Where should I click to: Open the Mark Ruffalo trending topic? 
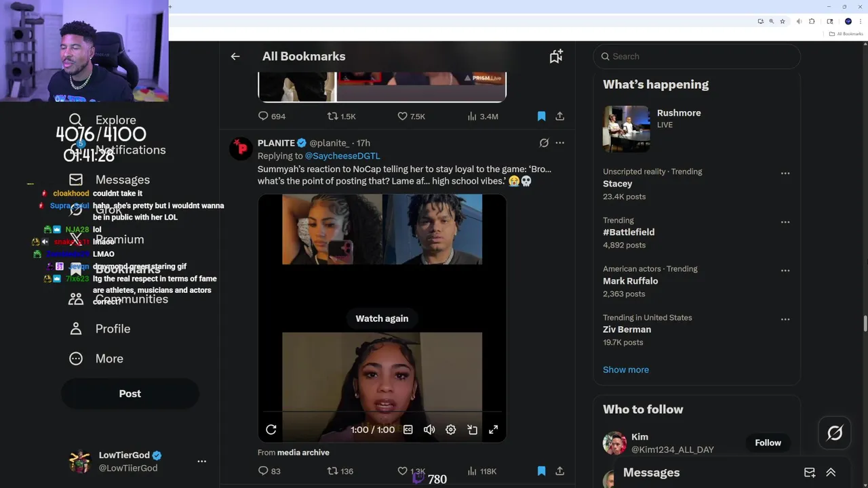pyautogui.click(x=631, y=281)
